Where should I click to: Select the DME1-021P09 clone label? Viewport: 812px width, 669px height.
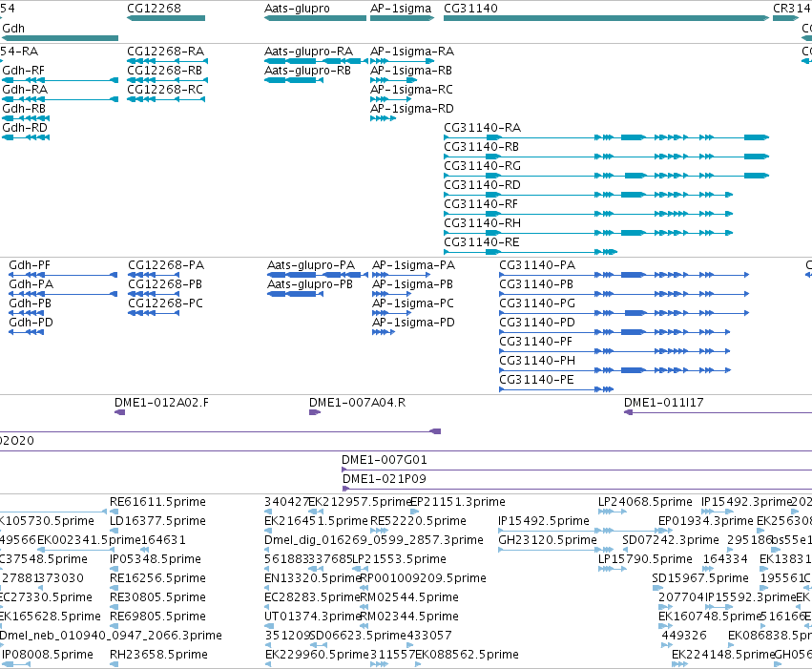(385, 479)
